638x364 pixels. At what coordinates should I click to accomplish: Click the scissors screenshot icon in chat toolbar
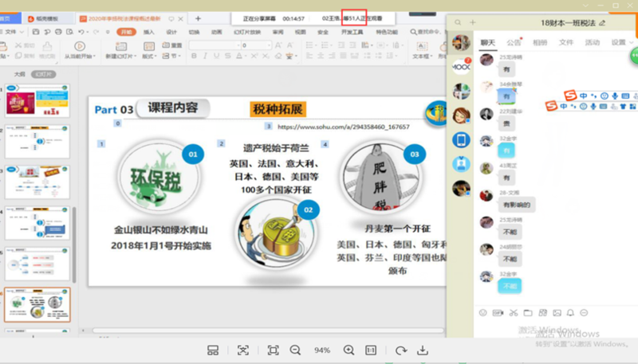tap(514, 313)
